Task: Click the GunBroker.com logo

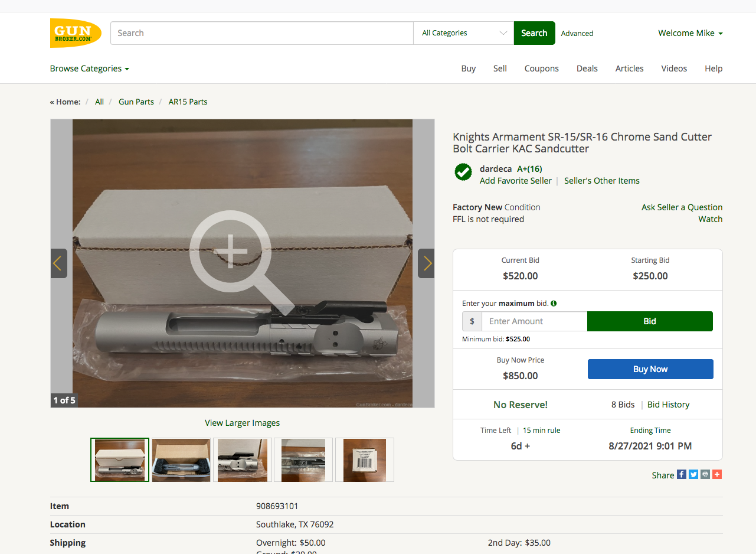Action: click(x=76, y=33)
